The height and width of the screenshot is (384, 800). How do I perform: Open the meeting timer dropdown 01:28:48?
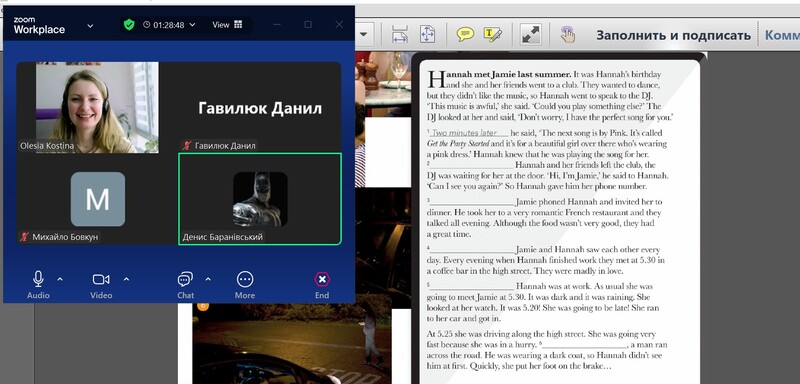point(169,24)
